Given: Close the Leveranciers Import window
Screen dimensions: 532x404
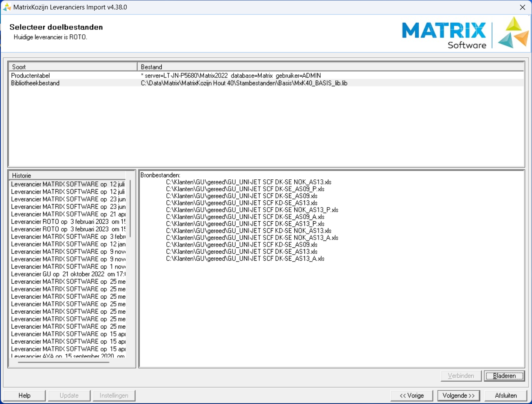Looking at the screenshot, I should (x=522, y=7).
